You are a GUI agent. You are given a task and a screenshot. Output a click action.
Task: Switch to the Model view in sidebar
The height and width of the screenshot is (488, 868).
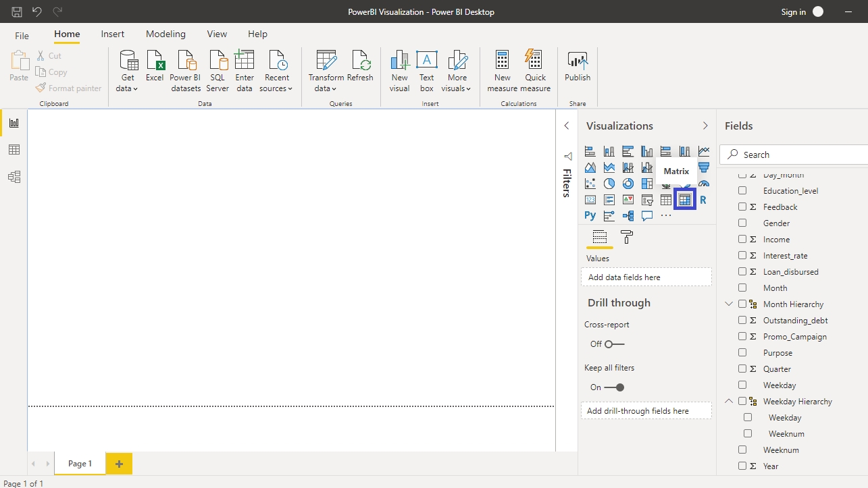(x=14, y=177)
